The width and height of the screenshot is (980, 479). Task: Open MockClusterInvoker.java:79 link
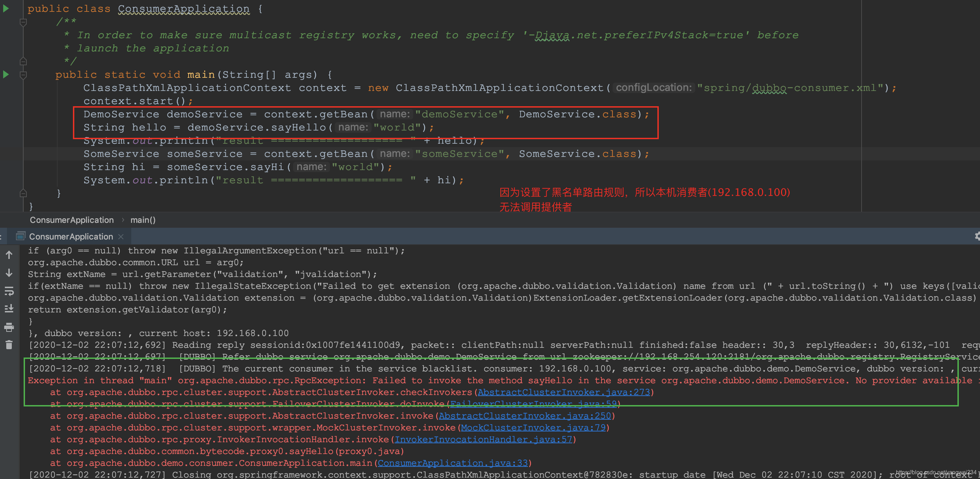pos(533,427)
